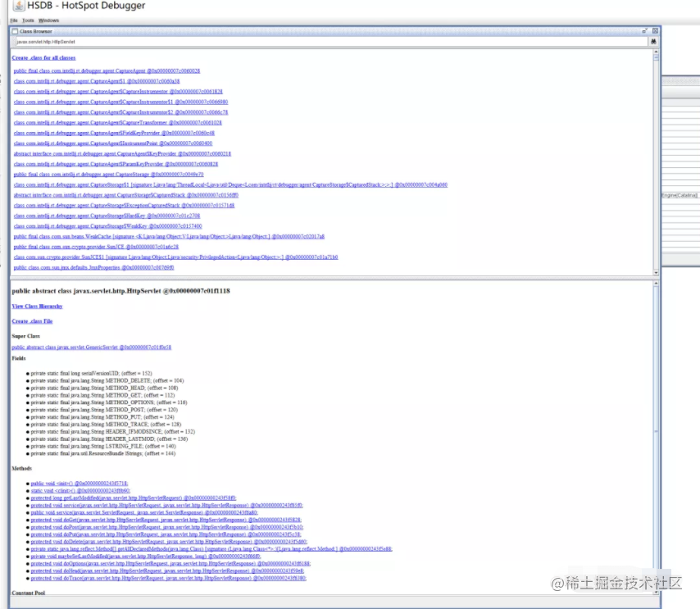This screenshot has width=700, height=609.
Task: Open CaptureStorage$1 ThreadLocal signature link
Action: pyautogui.click(x=230, y=184)
